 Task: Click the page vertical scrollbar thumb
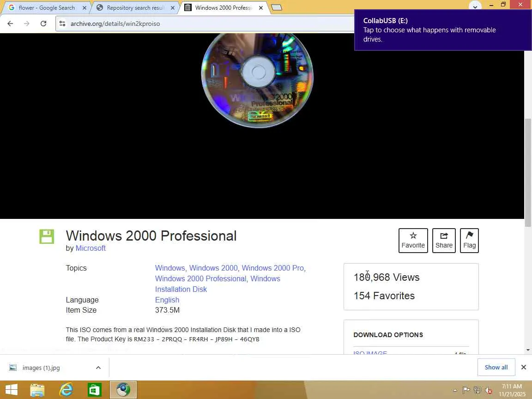click(527, 172)
